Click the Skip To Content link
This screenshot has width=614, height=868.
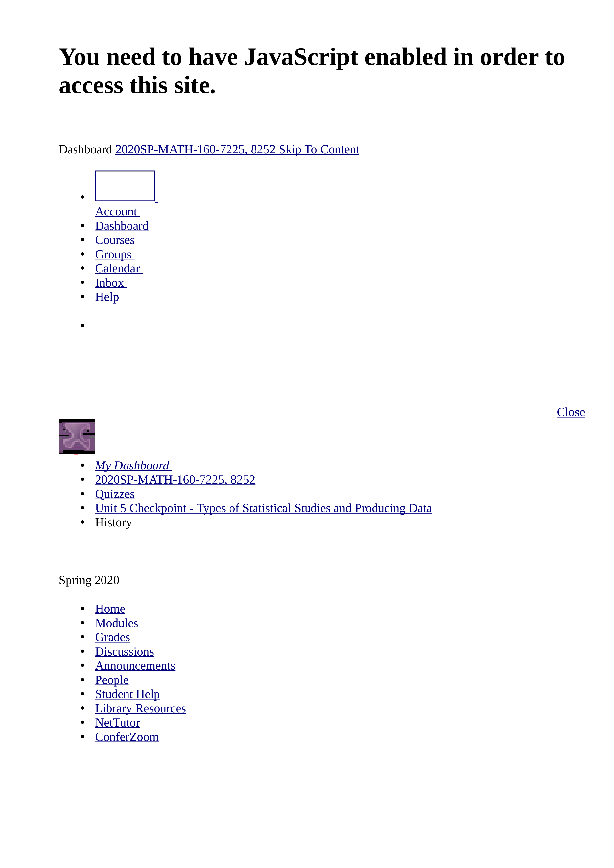[x=319, y=149]
